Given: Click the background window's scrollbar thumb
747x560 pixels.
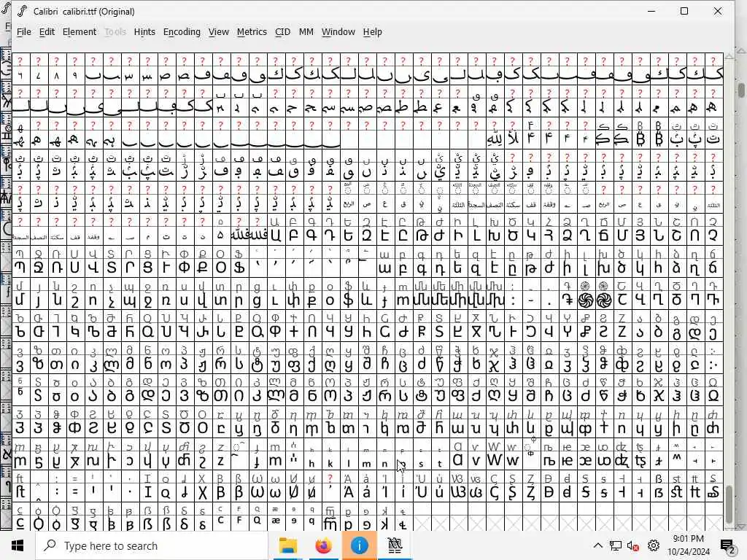Looking at the screenshot, I should [742, 90].
